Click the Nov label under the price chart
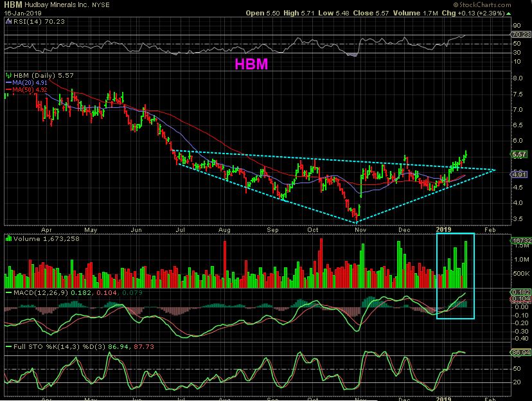532x401 pixels. coord(360,229)
